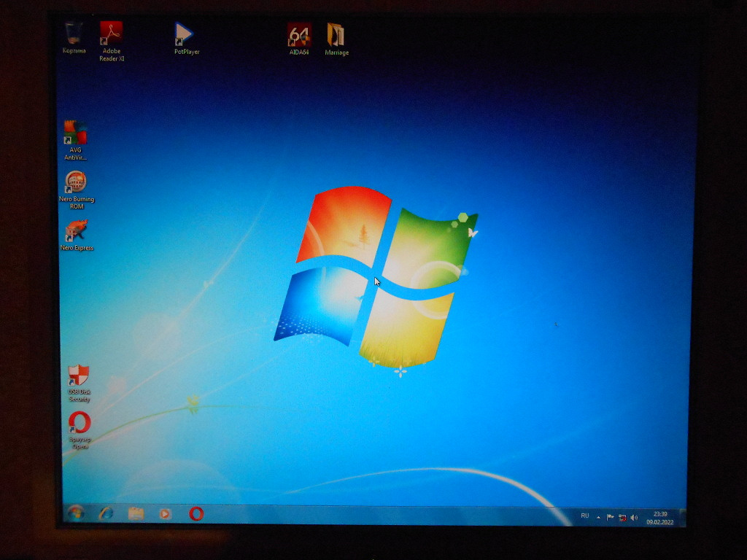Select the Opera browser desktop shortcut
Image resolution: width=747 pixels, height=560 pixels.
pyautogui.click(x=80, y=430)
